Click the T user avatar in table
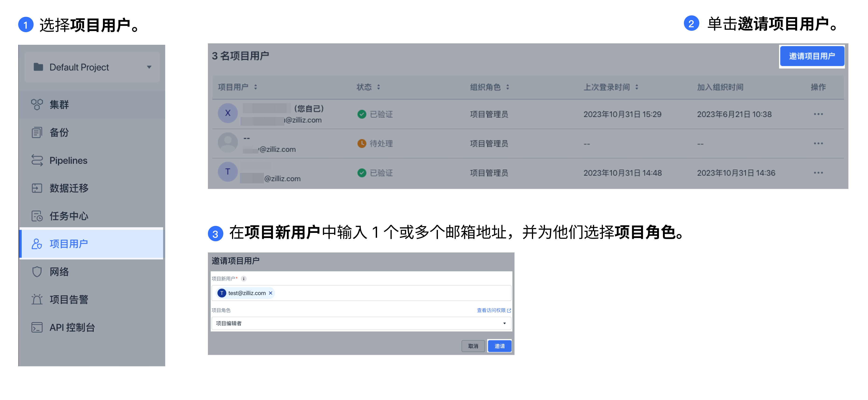Screen dimensions: 868x400 228,172
